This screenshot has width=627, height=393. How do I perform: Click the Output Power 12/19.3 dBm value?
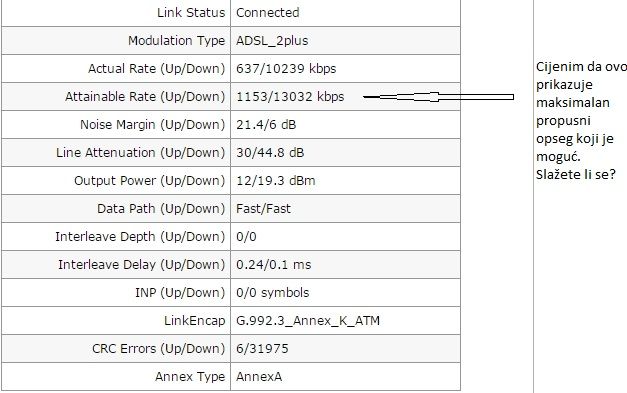[276, 181]
